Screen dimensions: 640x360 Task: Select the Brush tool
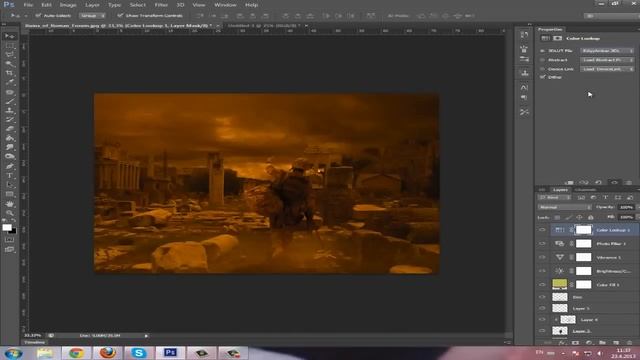9,101
